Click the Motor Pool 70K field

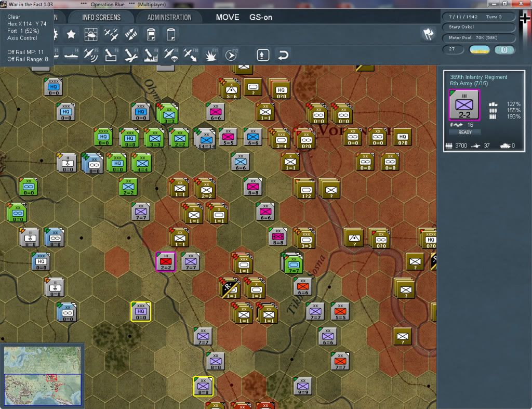(x=478, y=37)
